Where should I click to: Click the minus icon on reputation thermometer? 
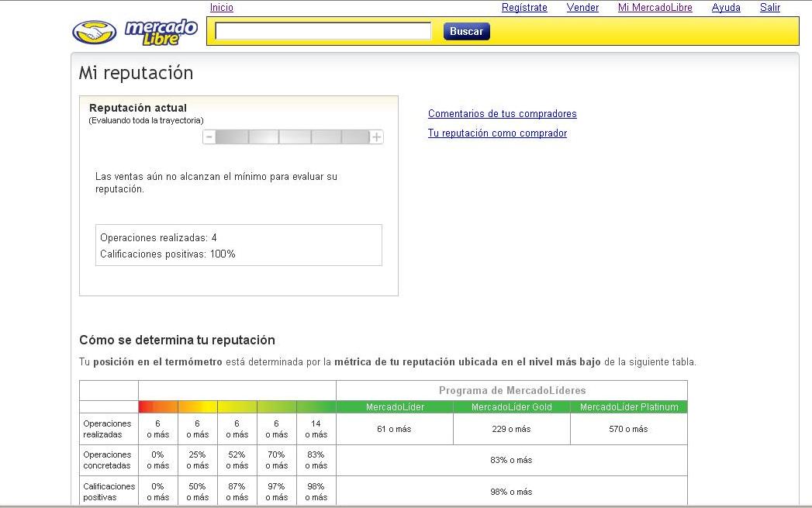tap(209, 137)
